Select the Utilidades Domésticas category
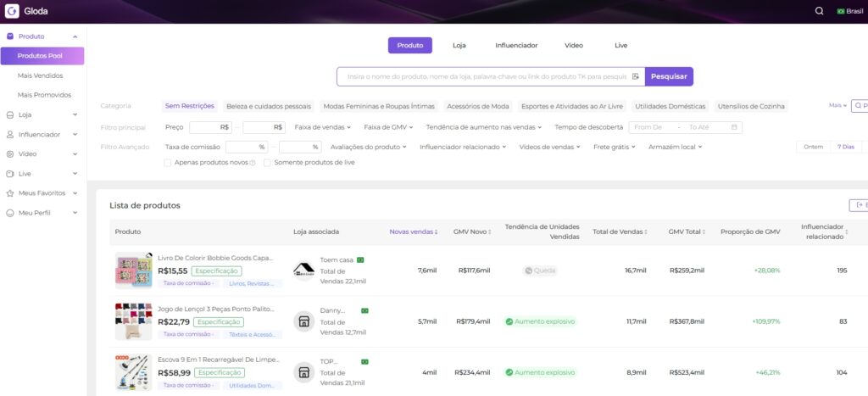868x396 pixels. point(670,106)
